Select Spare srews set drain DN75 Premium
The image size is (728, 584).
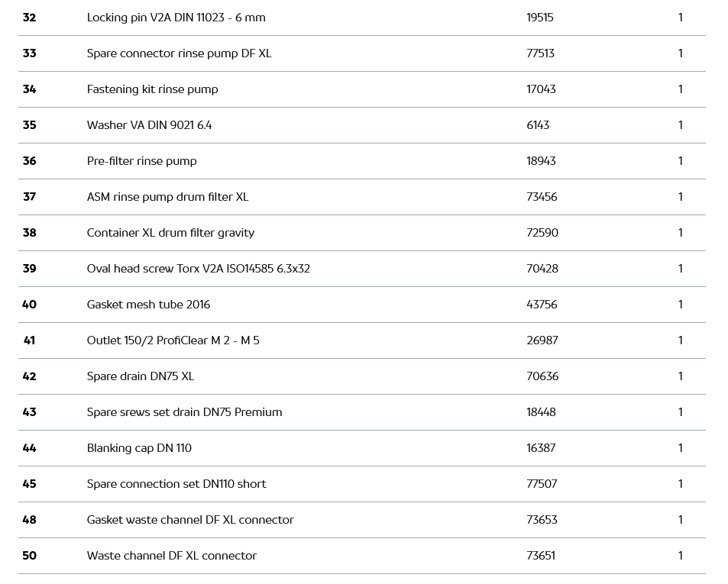(x=184, y=412)
